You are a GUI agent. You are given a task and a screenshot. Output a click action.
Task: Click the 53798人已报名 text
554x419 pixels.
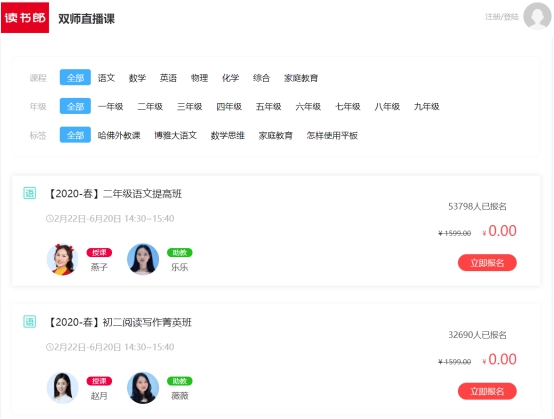click(477, 206)
